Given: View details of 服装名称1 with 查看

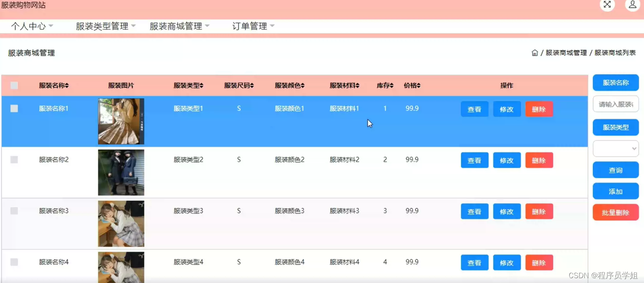Looking at the screenshot, I should point(474,109).
